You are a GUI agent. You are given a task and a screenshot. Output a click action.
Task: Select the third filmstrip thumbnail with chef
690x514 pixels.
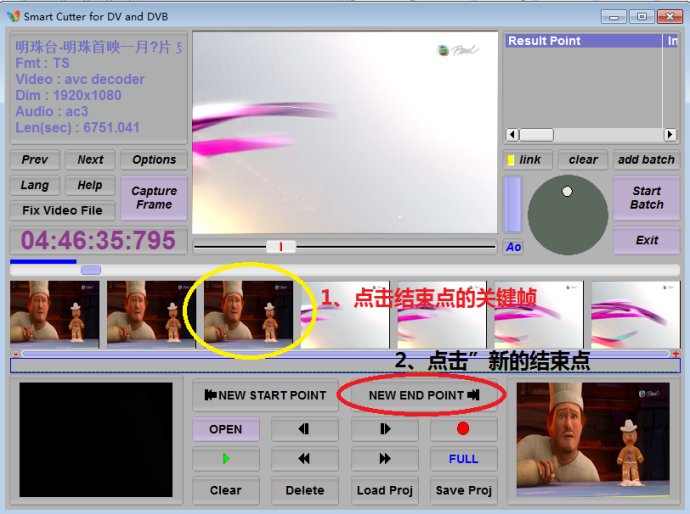[x=249, y=315]
